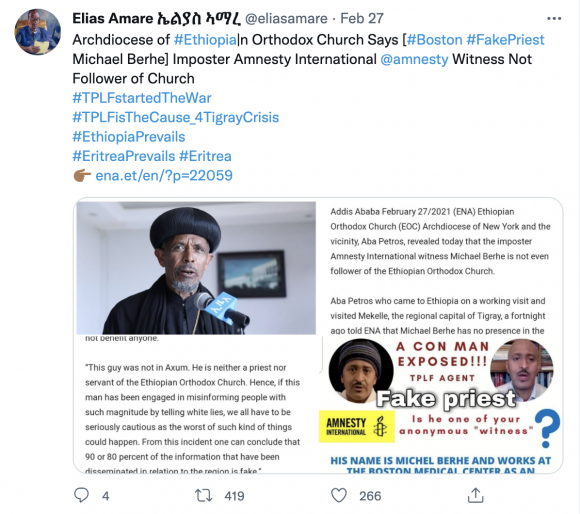Open the ena.et article link

164,176
